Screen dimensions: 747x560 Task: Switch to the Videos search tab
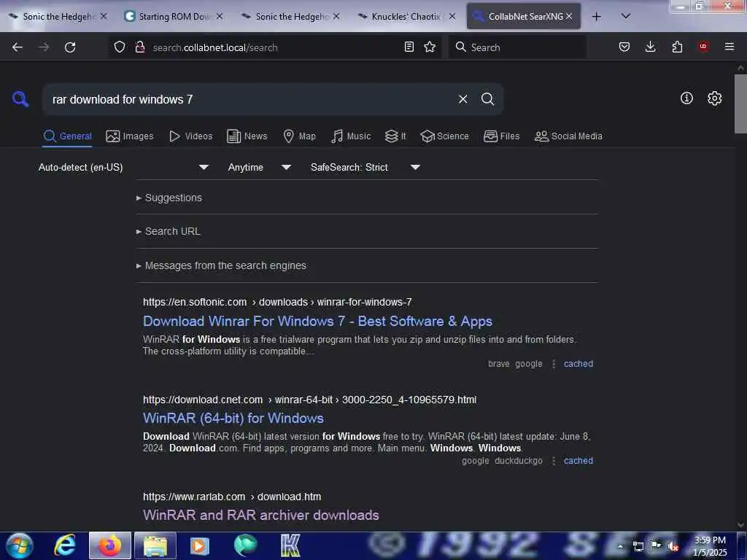click(x=190, y=136)
